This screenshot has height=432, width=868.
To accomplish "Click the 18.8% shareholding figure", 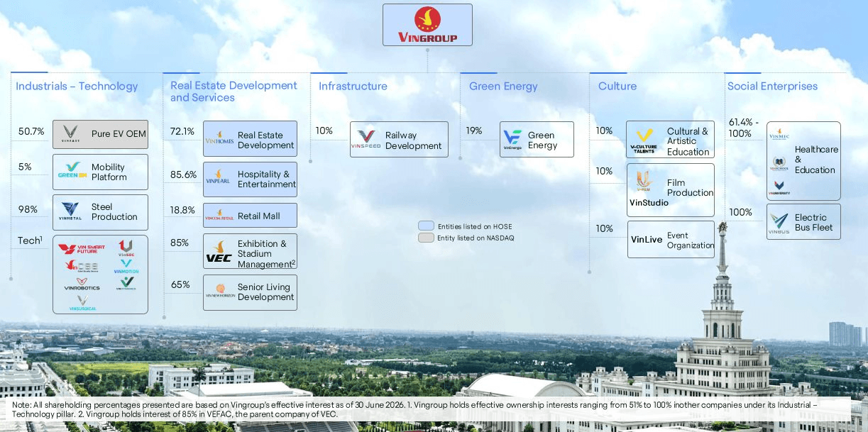I will point(182,210).
